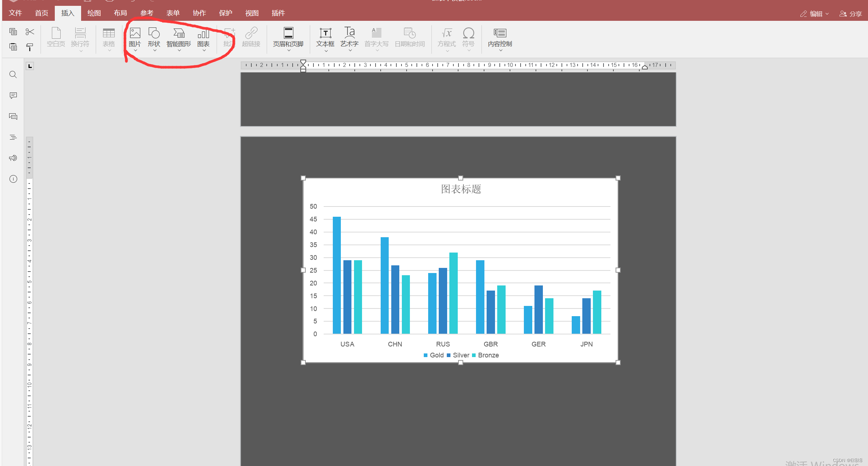Expand the 文本框 dropdown arrow
Screen dimensions: 868x466
[326, 50]
